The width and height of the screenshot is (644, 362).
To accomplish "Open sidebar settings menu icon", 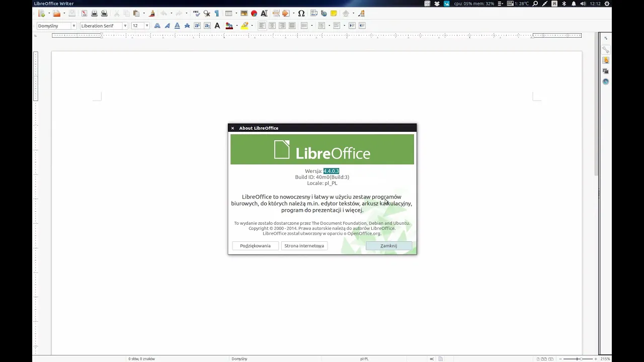I will [x=606, y=38].
